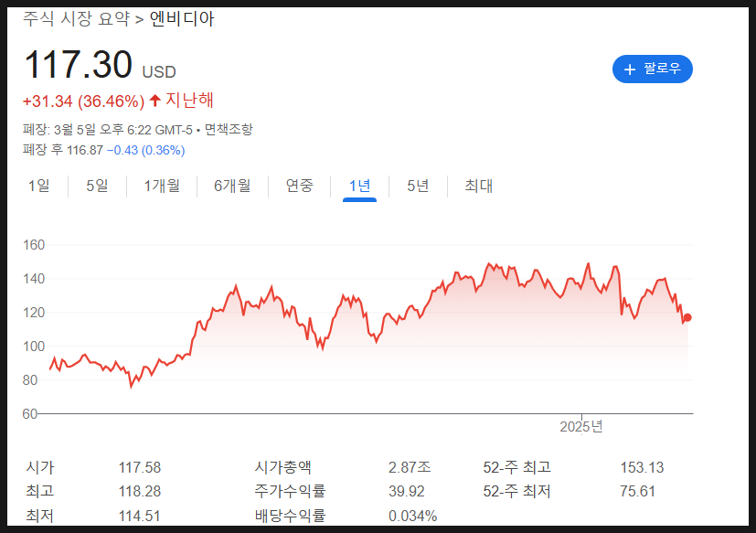Image resolution: width=756 pixels, height=533 pixels.
Task: Click the 주가수익률 label
Action: (290, 492)
